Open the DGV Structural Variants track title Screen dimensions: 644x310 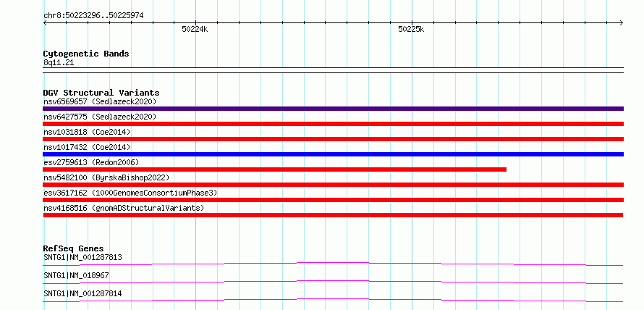pos(101,93)
